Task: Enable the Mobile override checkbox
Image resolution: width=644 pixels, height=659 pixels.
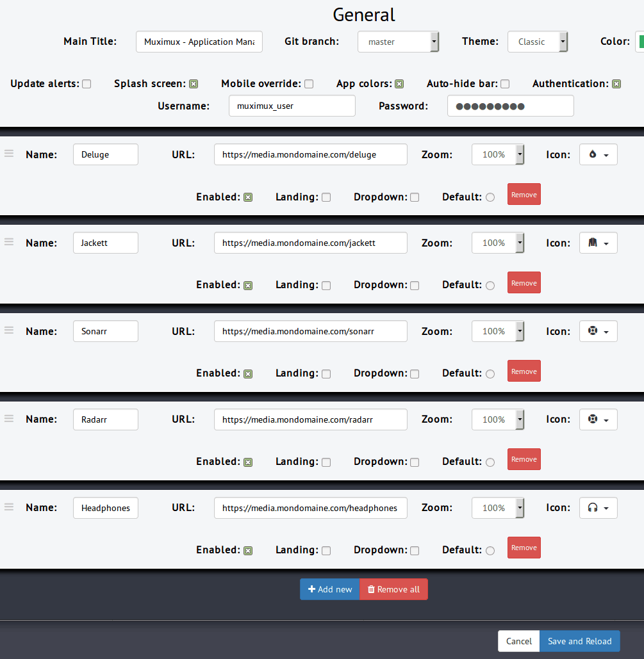Action: [309, 84]
